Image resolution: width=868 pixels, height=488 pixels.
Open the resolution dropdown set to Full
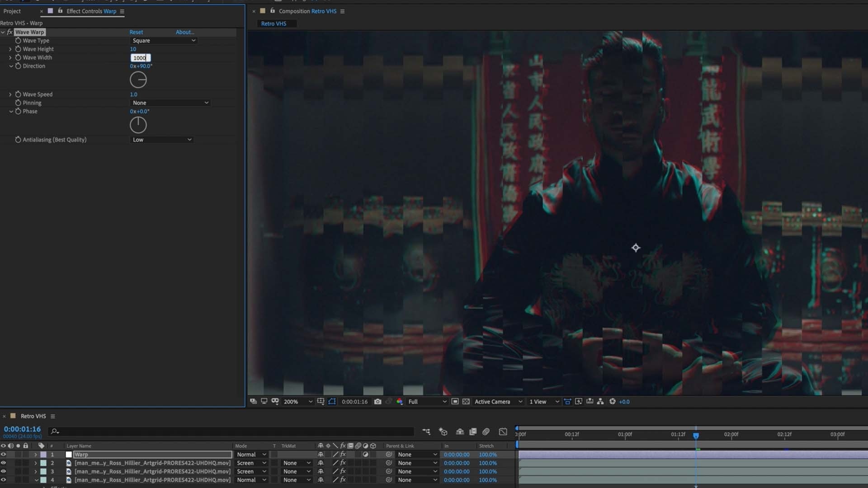[427, 401]
